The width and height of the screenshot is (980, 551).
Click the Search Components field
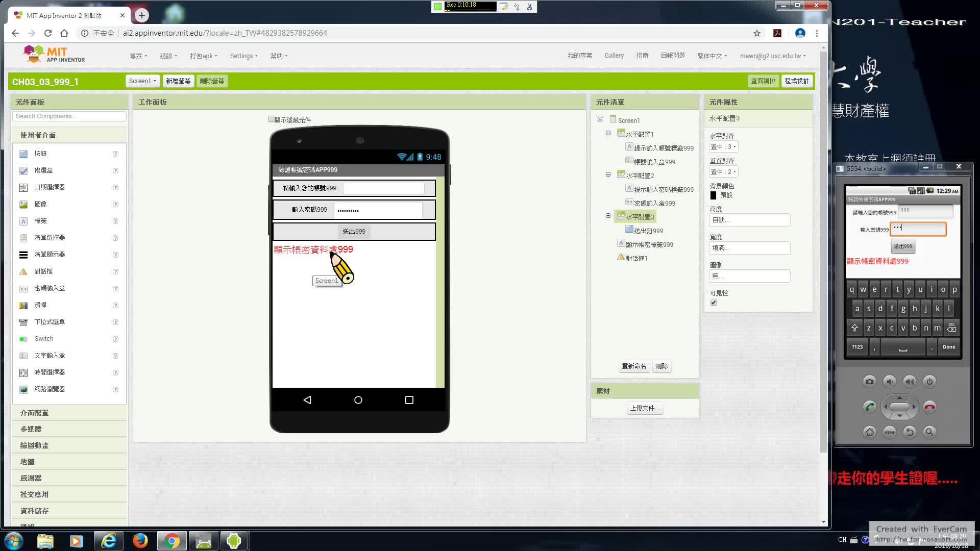click(69, 116)
